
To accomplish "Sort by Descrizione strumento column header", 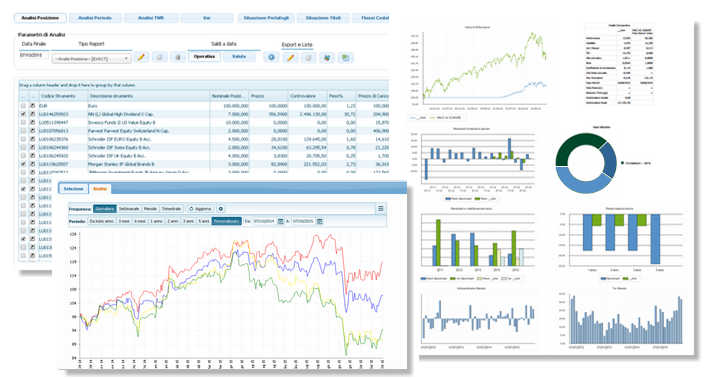I will tap(149, 96).
